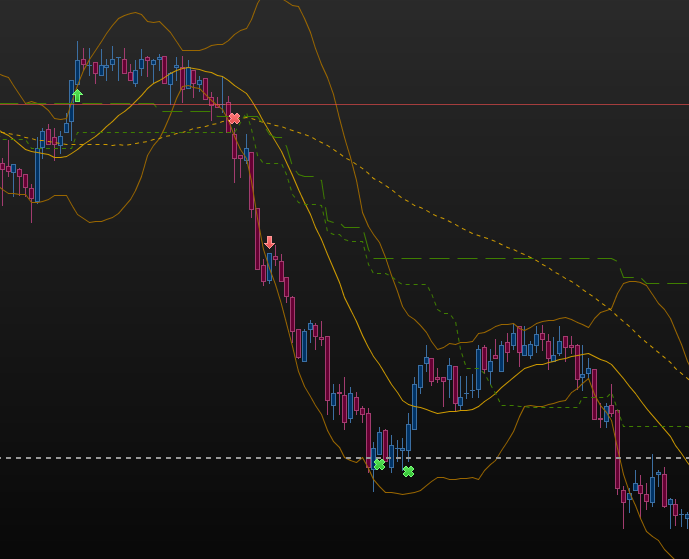The height and width of the screenshot is (559, 689).
Task: Select the white dashed horizontal price line
Action: point(344,458)
